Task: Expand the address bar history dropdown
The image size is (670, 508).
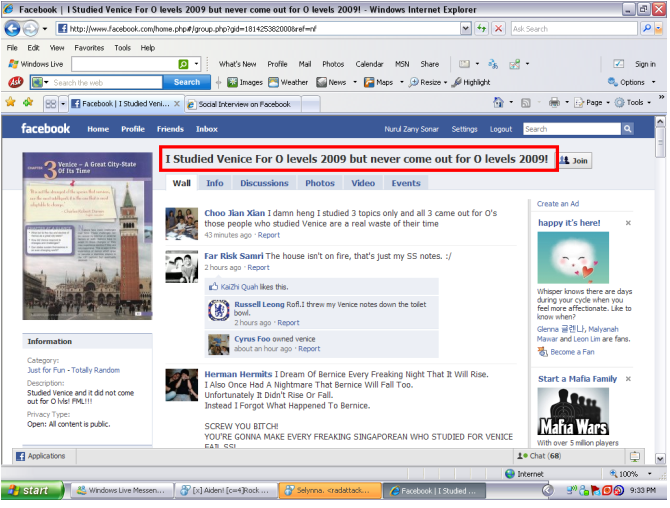Action: point(465,29)
